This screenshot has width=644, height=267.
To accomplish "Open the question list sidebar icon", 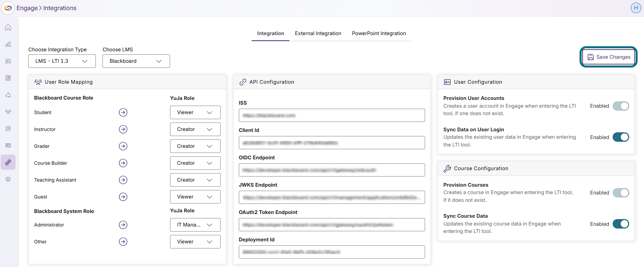I will (8, 129).
